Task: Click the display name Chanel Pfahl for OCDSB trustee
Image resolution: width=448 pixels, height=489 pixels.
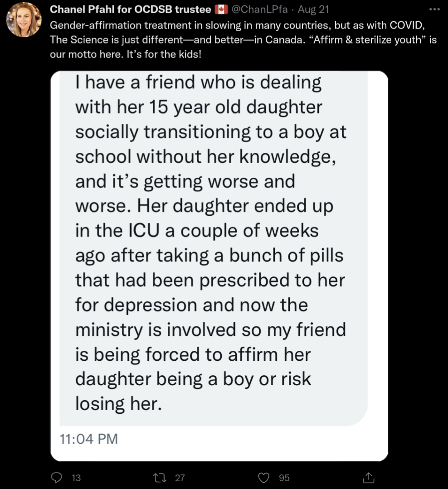Action: [131, 10]
